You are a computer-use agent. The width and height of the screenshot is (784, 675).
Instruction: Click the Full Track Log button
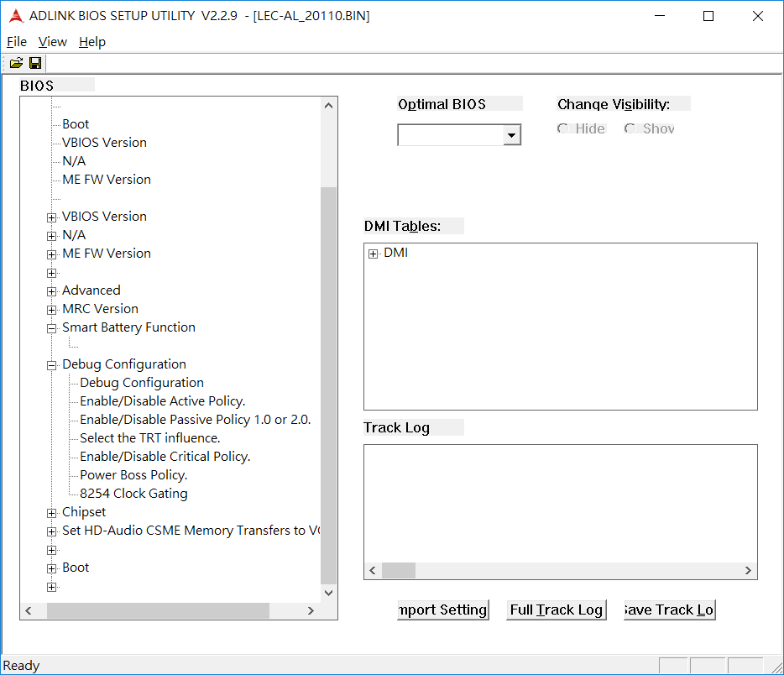coord(556,610)
